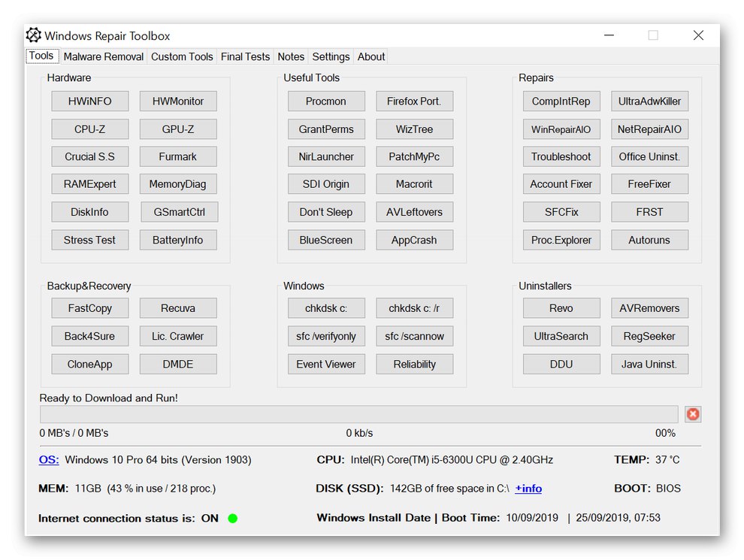Open Recuva recovery
Screen dimensions: 744x560
pyautogui.click(x=178, y=308)
